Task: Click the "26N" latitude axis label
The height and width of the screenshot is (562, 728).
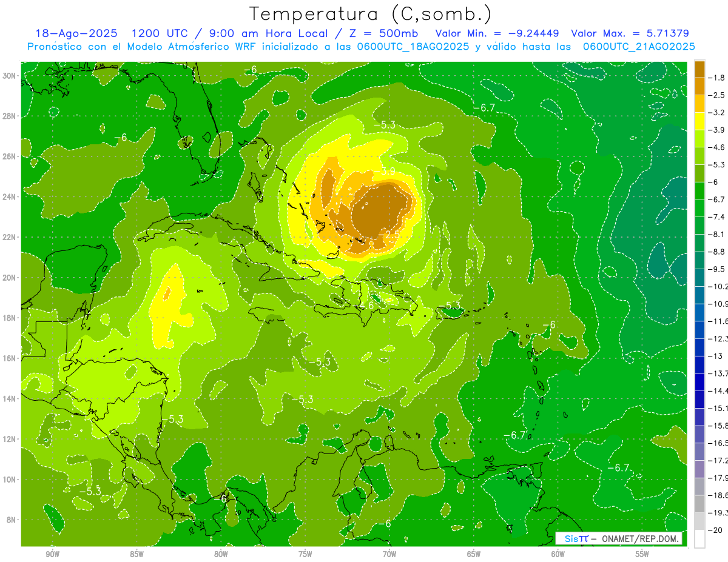Action: pyautogui.click(x=10, y=156)
